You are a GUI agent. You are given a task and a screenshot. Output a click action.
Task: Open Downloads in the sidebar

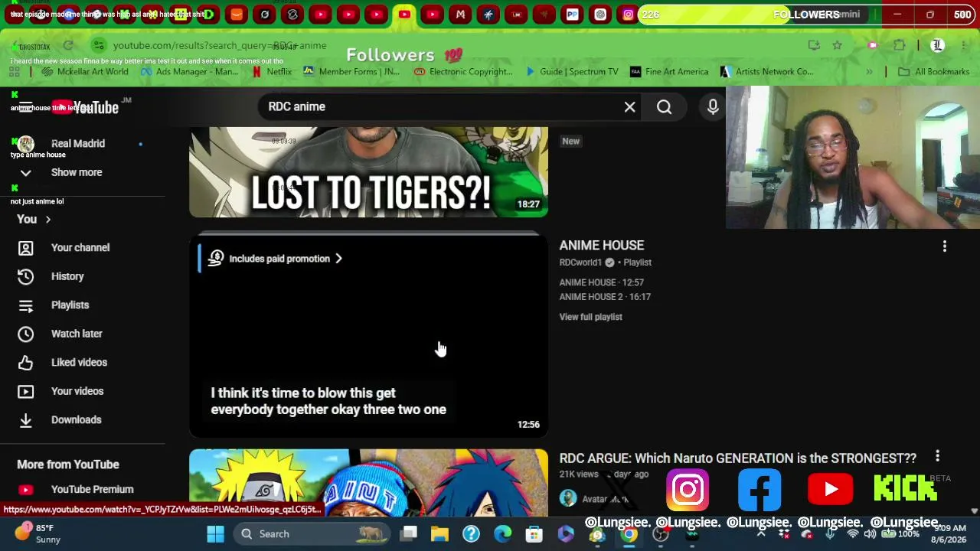click(76, 420)
